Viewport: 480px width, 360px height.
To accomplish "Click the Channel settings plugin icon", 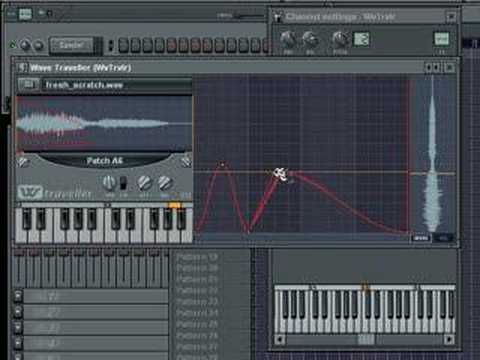I will [278, 17].
